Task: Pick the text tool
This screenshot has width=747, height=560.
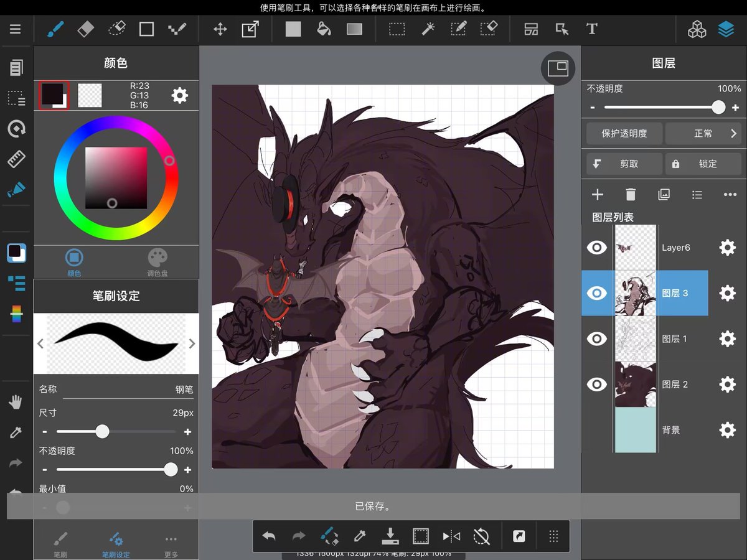Action: point(592,29)
